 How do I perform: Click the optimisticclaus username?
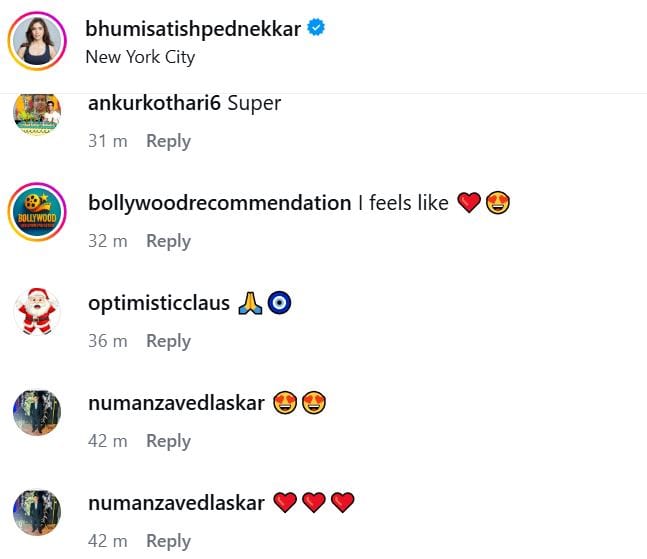click(159, 303)
